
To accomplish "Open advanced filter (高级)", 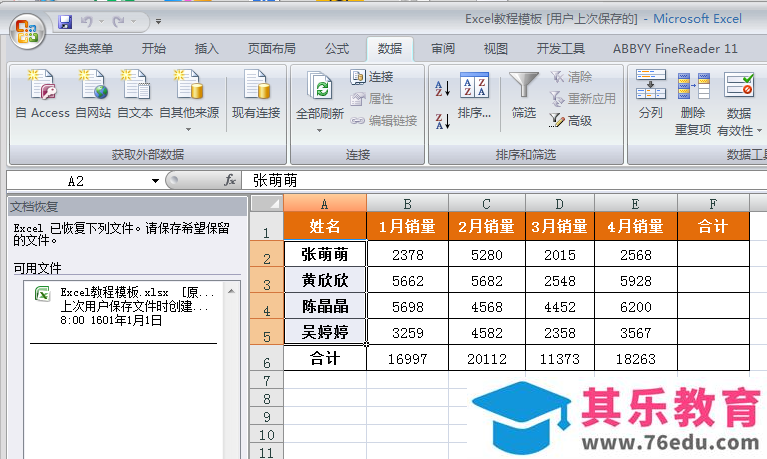I will (571, 120).
